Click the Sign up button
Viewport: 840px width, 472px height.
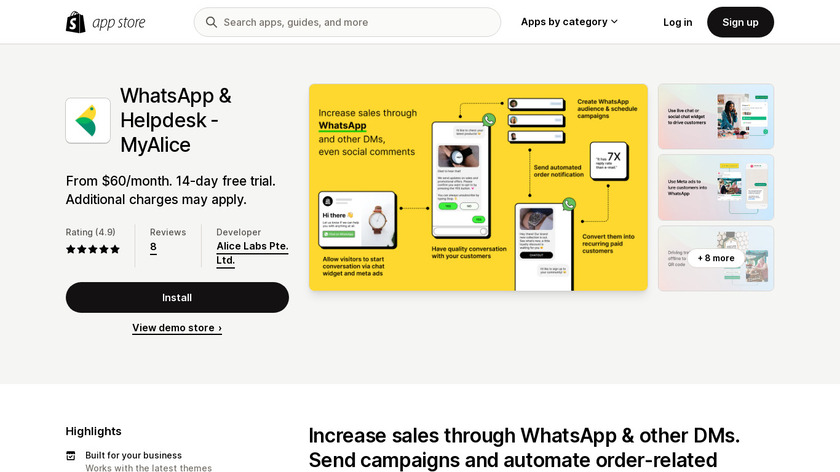740,22
